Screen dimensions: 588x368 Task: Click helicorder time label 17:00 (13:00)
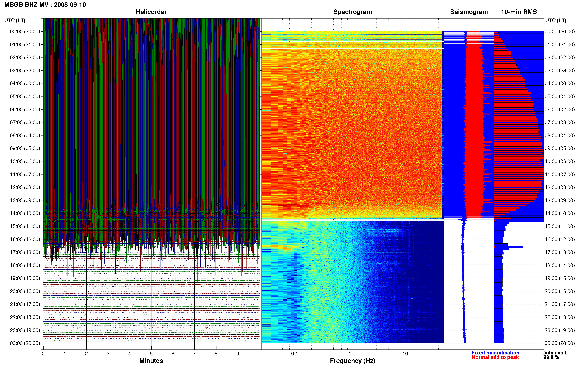[25, 252]
